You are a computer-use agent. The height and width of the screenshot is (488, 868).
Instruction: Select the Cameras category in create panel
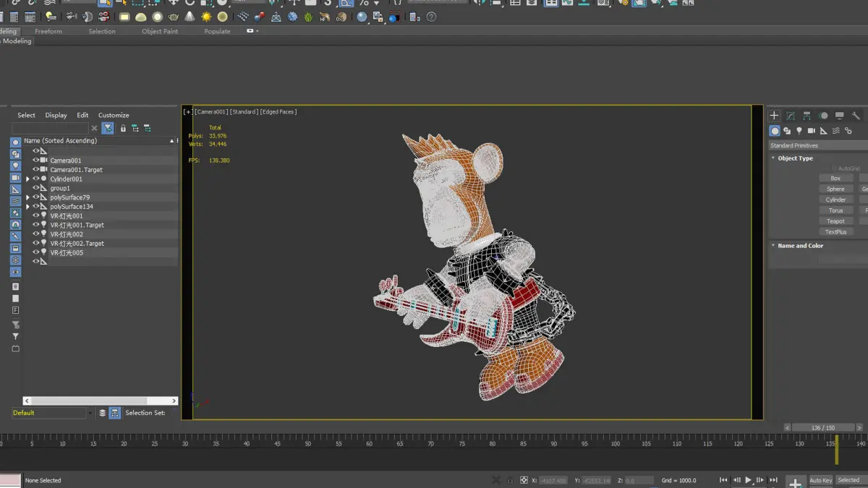tap(812, 131)
